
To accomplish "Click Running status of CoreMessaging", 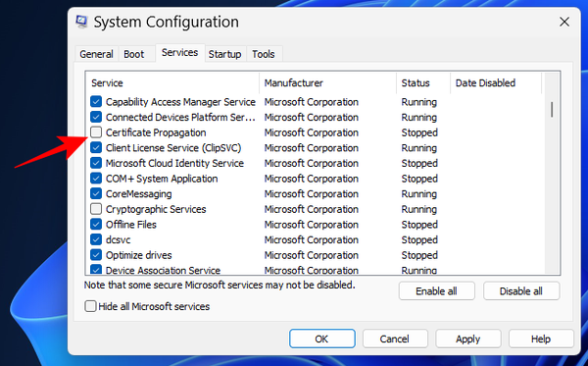I will tap(418, 193).
